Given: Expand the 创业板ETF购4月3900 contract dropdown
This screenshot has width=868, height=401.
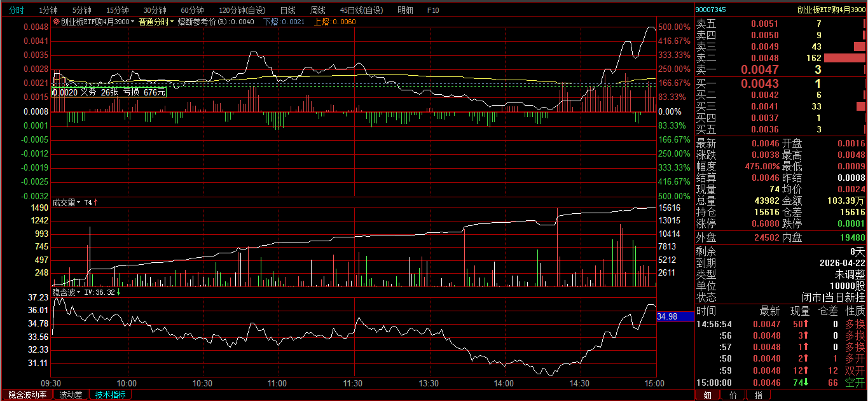Looking at the screenshot, I should click(x=133, y=22).
